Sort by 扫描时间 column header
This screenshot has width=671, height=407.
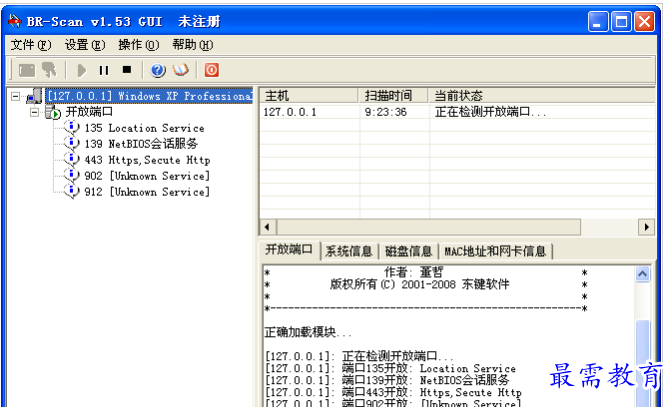click(x=393, y=95)
